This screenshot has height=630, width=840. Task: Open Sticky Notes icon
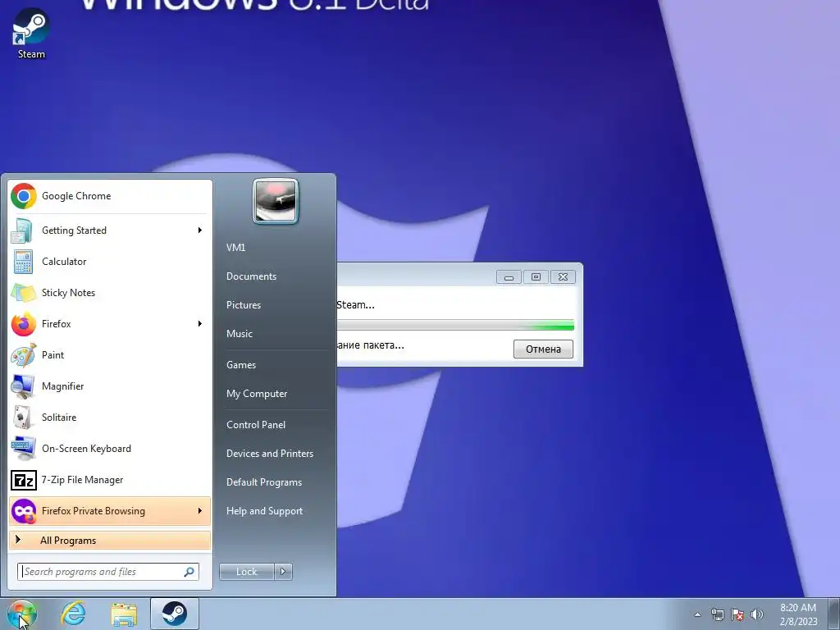24,293
